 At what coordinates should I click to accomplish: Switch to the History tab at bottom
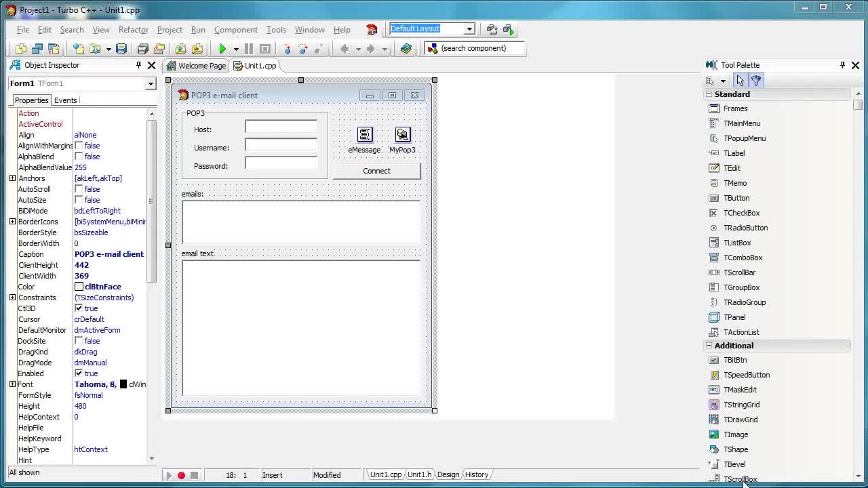[476, 474]
